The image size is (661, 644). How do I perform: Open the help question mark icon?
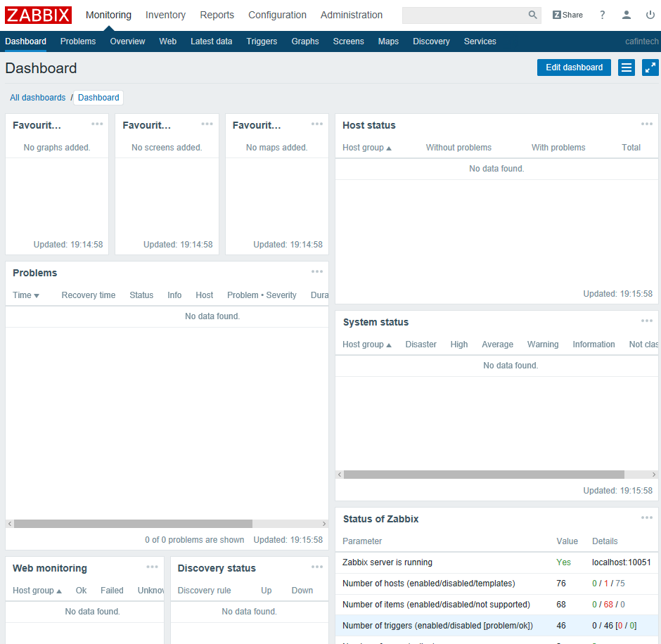(x=602, y=15)
